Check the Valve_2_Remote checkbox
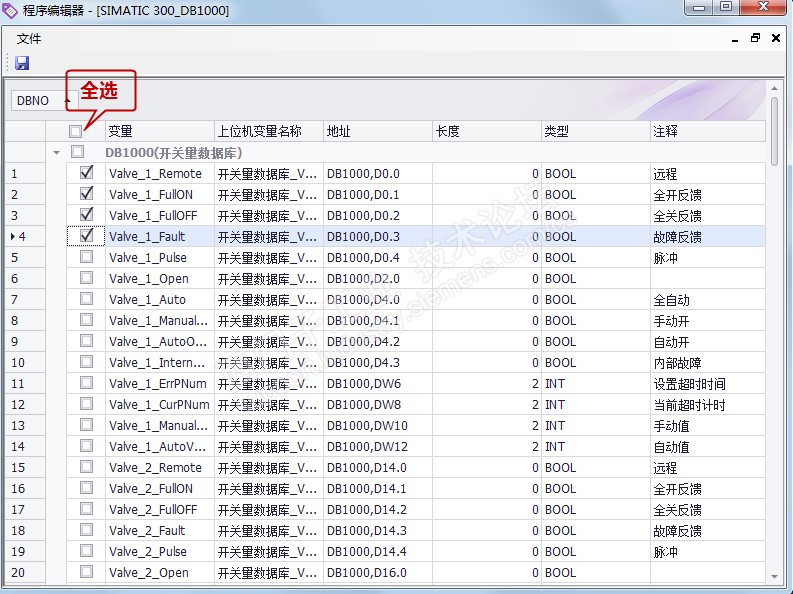 coord(86,467)
